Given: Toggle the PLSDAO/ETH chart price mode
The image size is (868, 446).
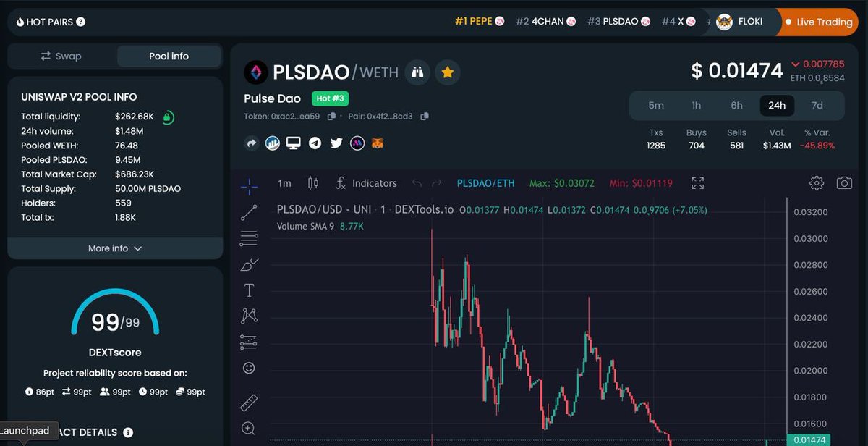Looking at the screenshot, I should (x=485, y=183).
